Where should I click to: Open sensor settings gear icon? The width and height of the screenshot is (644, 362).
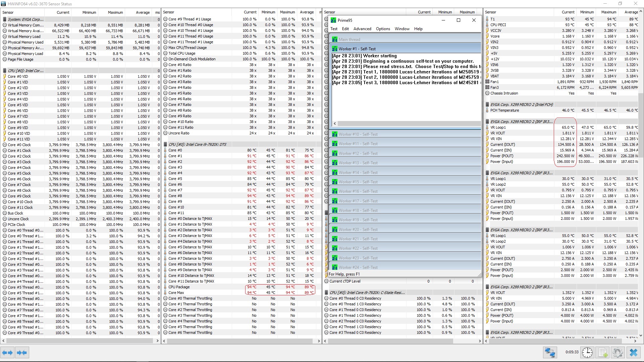pyautogui.click(x=618, y=353)
